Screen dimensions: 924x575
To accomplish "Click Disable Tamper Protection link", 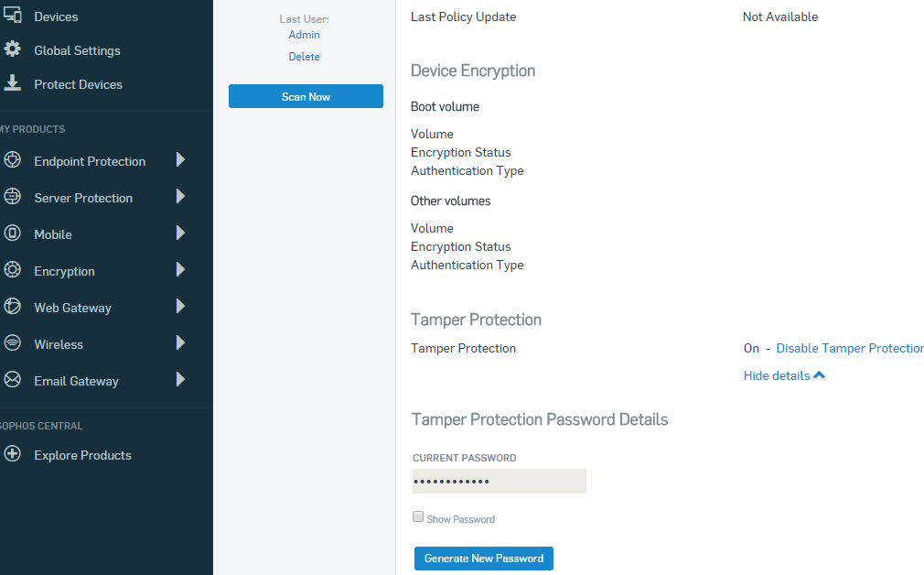I will point(850,349).
